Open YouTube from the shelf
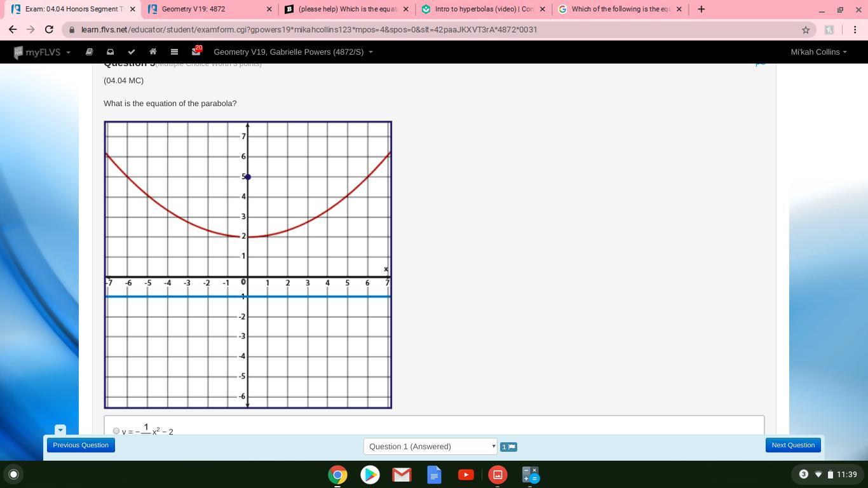The image size is (868, 488). point(466,475)
